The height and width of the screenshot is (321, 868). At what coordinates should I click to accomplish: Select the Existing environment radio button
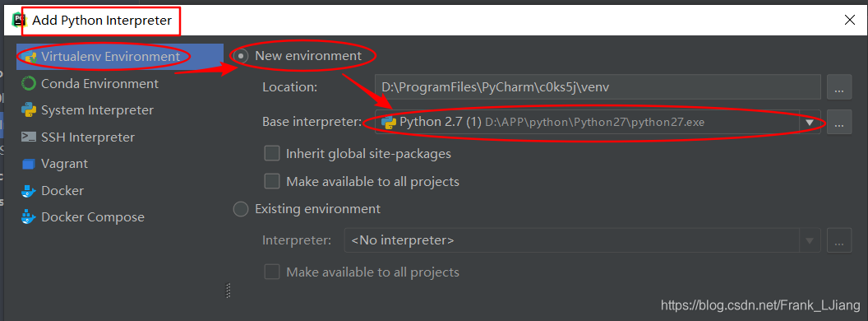241,209
